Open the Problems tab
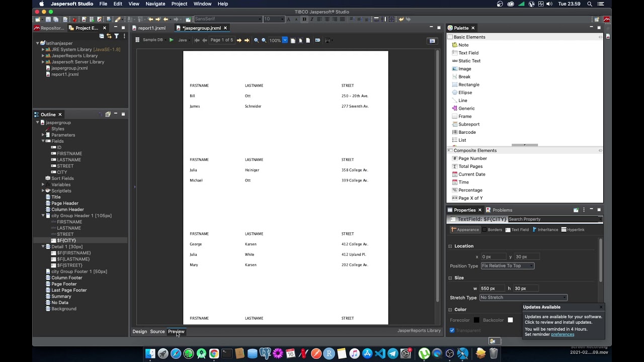Viewport: 644px width, 362px height. click(x=499, y=210)
